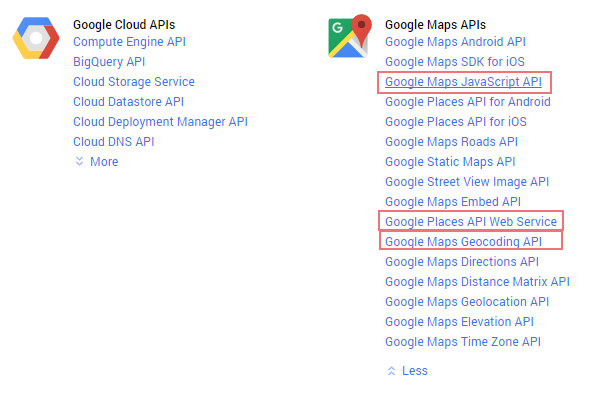Go to Cloud Deployment Manager API

tap(160, 122)
